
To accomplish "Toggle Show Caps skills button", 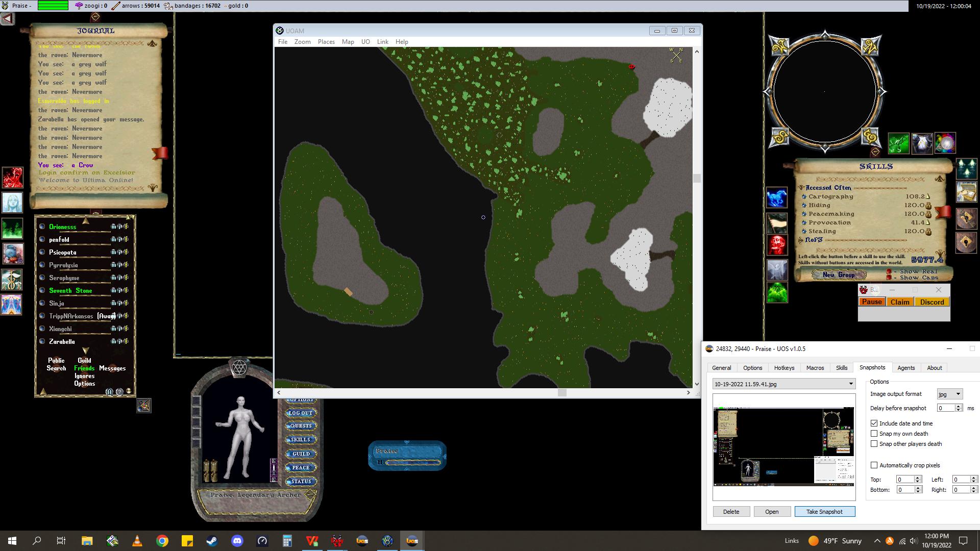I will click(889, 278).
